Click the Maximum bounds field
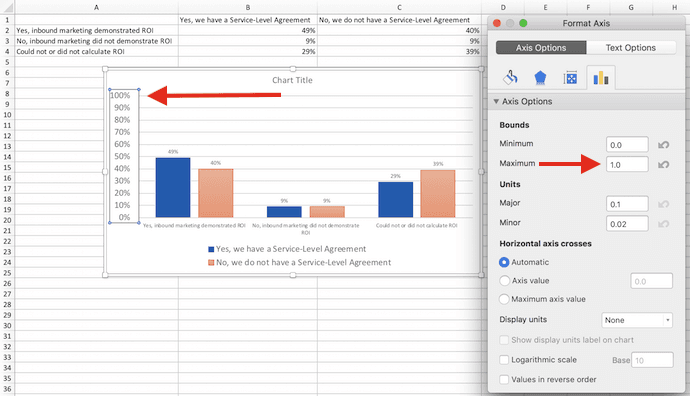690x396 pixels. coord(627,165)
